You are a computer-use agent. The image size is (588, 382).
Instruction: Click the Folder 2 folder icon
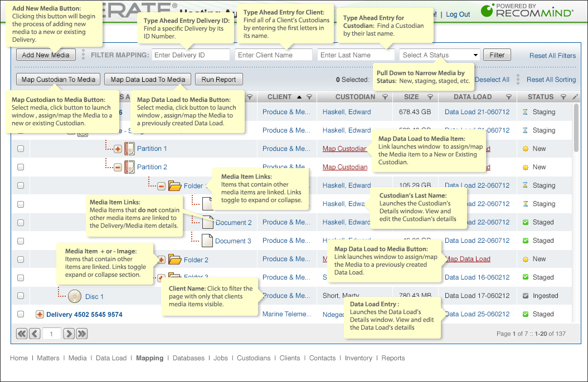(175, 259)
